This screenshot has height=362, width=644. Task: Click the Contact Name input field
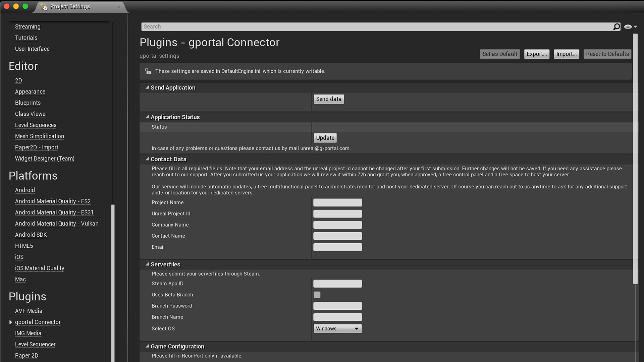337,236
